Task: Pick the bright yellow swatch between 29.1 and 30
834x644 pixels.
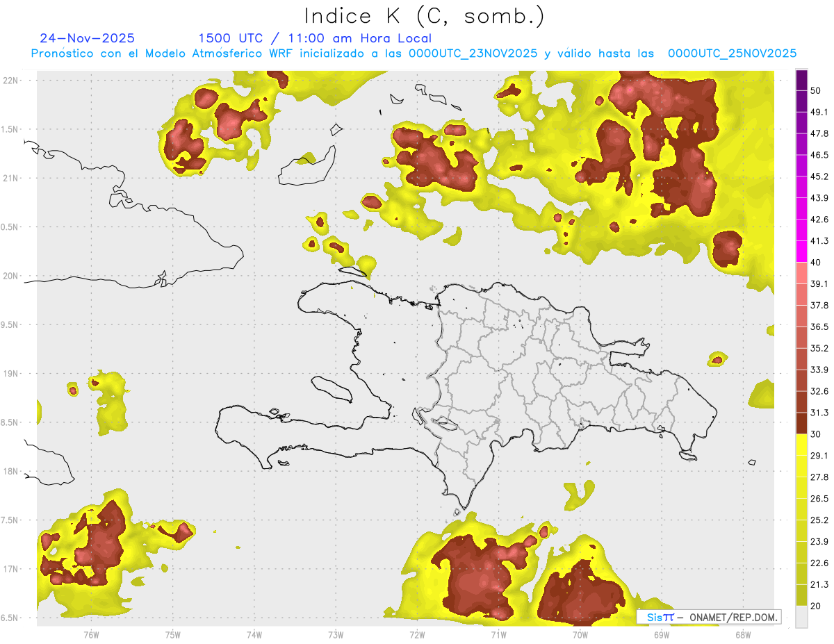Action: point(801,445)
